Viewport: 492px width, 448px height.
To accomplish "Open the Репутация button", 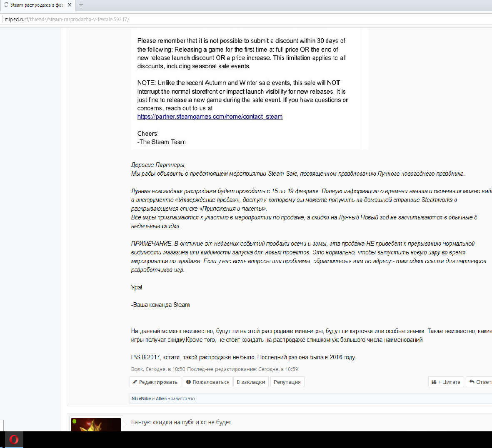I will [x=287, y=382].
